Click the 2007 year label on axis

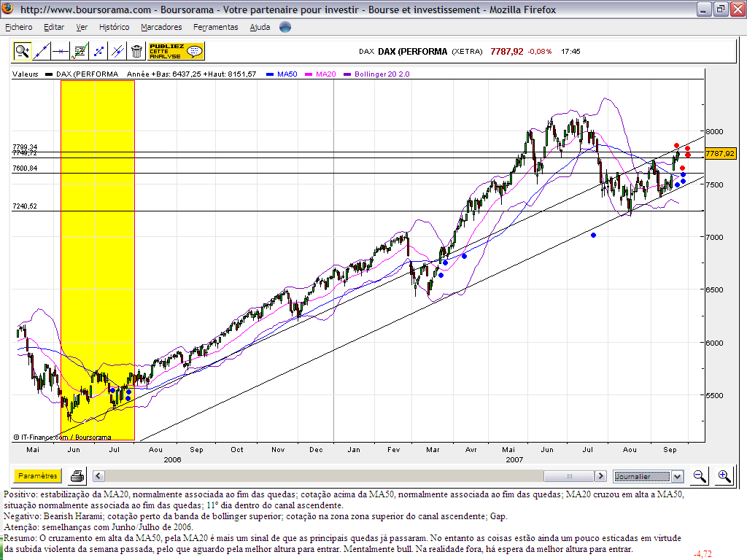click(x=514, y=459)
